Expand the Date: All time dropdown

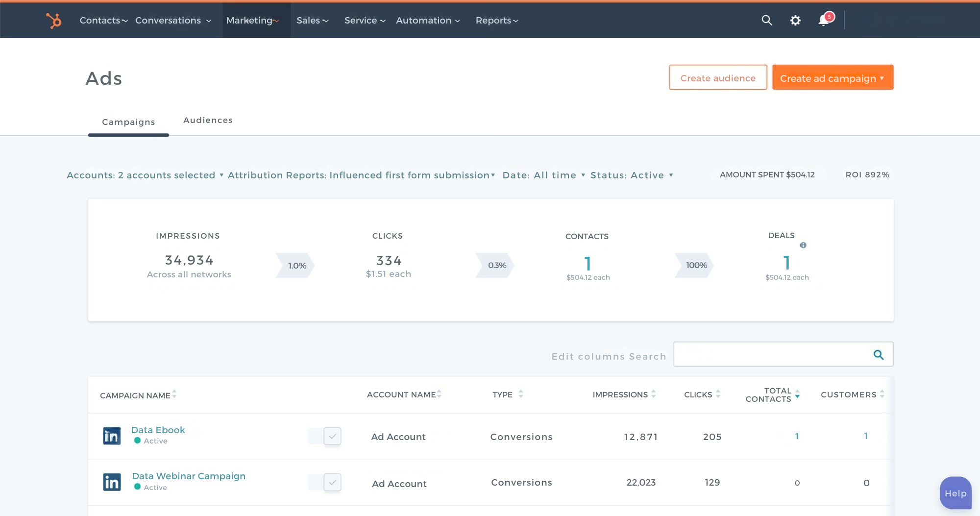(x=544, y=175)
